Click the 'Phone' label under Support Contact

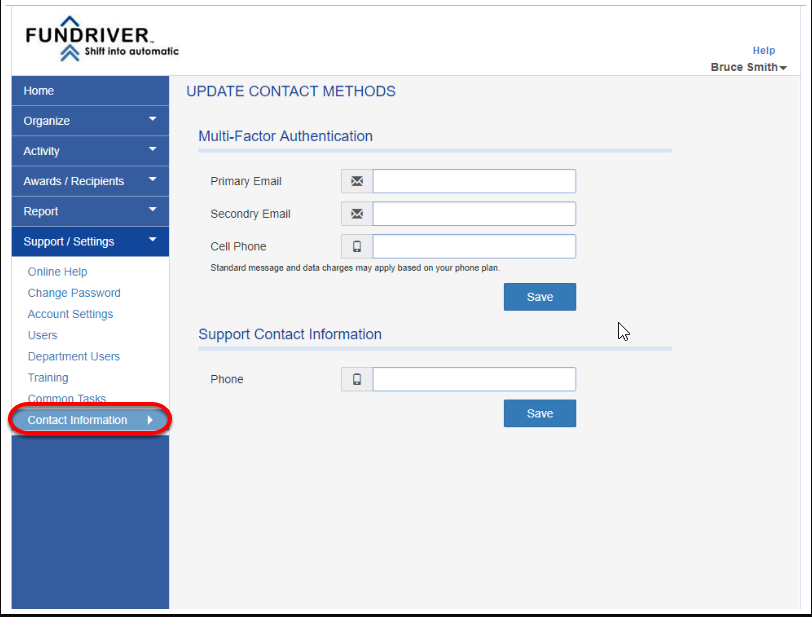click(x=227, y=379)
